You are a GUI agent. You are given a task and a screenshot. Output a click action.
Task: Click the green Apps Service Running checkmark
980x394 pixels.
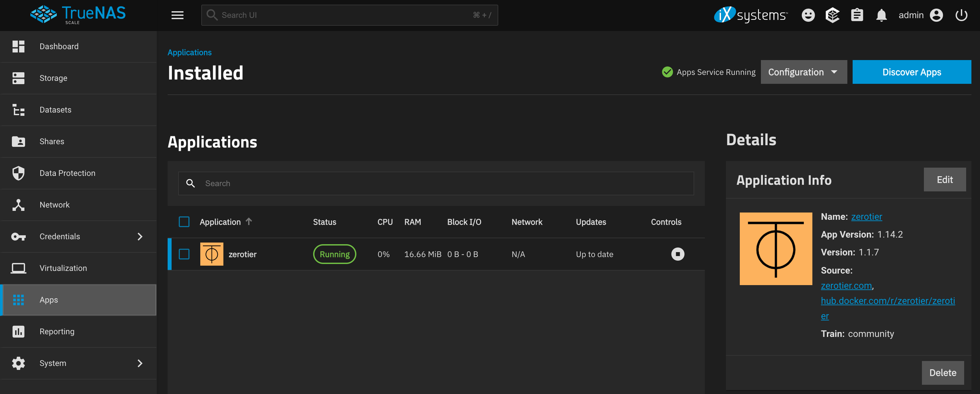pos(667,72)
